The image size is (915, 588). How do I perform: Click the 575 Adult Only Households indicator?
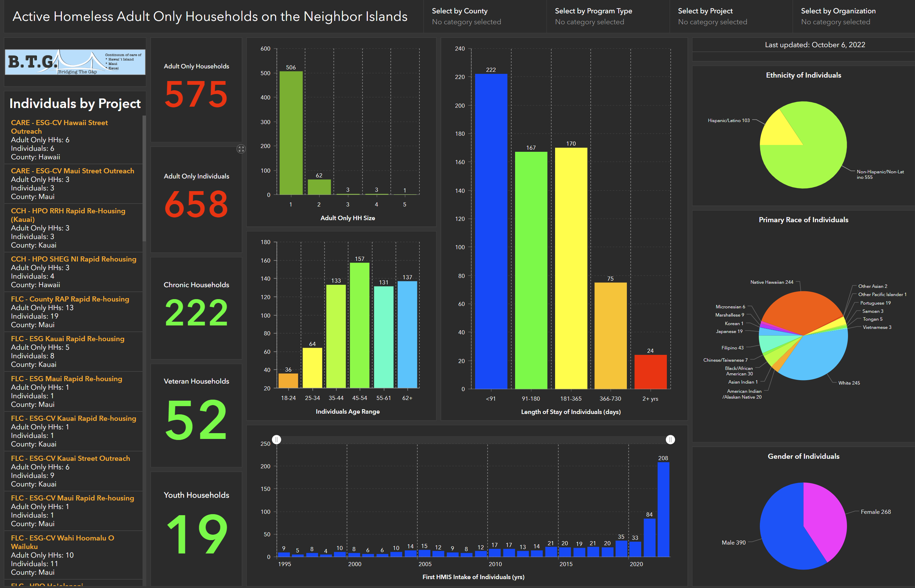point(196,90)
